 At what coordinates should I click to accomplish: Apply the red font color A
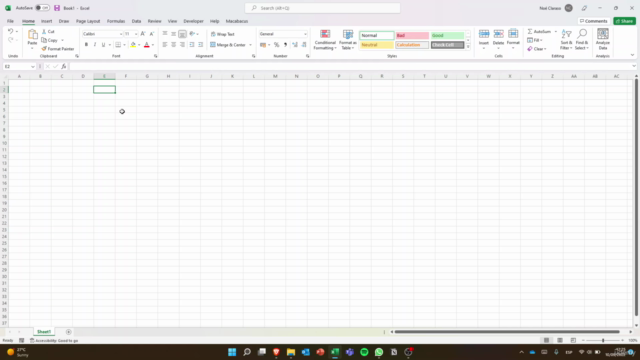[147, 44]
